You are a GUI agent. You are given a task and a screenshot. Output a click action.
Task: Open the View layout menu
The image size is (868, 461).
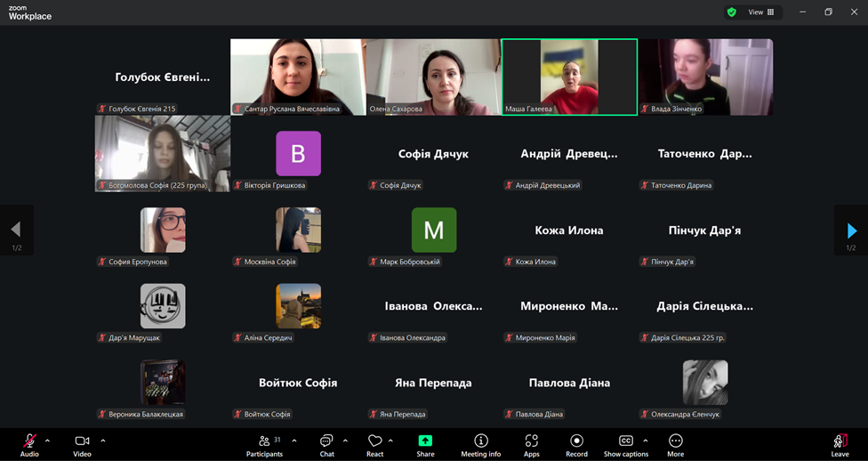point(761,12)
